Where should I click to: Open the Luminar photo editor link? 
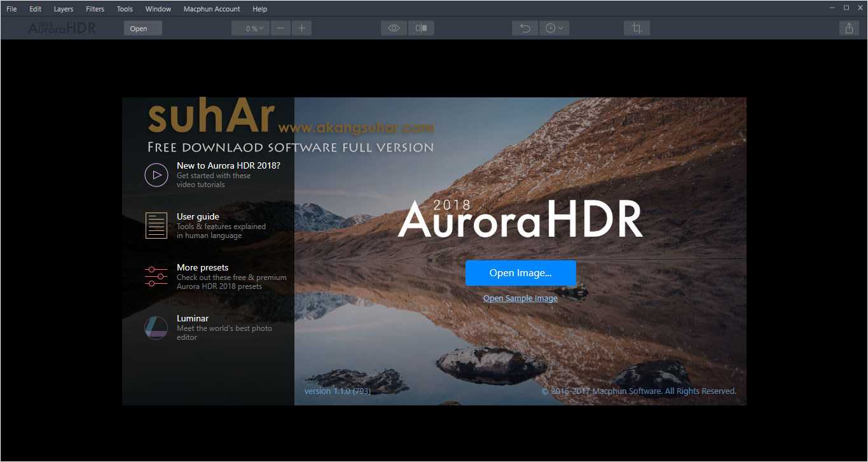pyautogui.click(x=193, y=318)
